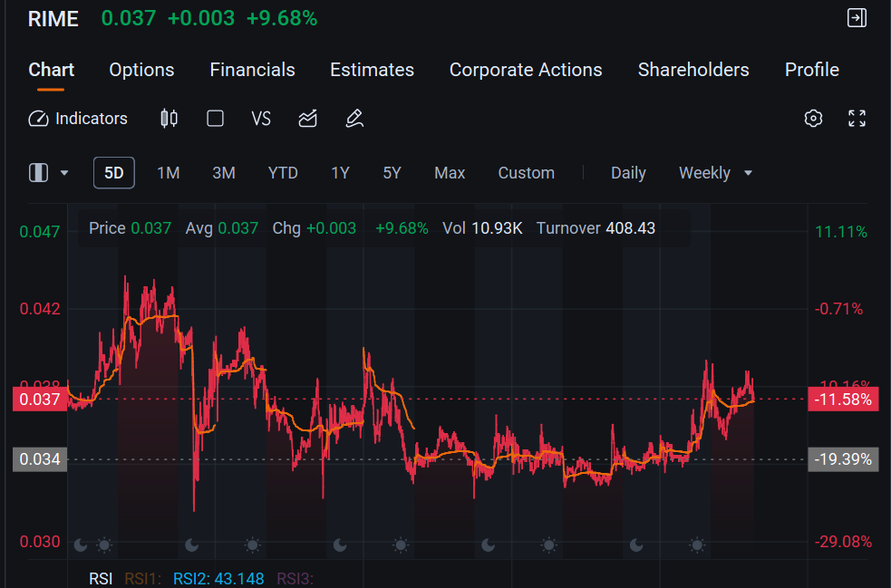Toggle the 5D time range
This screenshot has height=588, width=891.
(113, 173)
